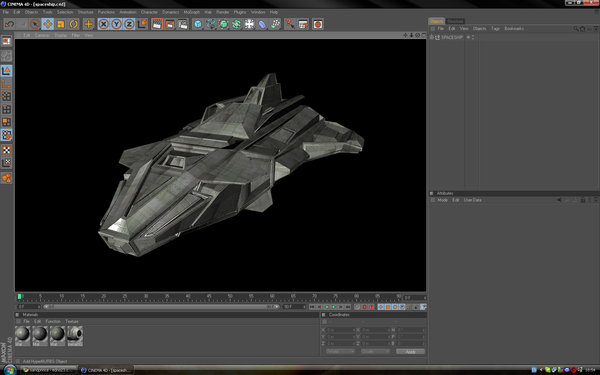Click the yellow plus tool icon
The image size is (600, 375).
point(88,24)
